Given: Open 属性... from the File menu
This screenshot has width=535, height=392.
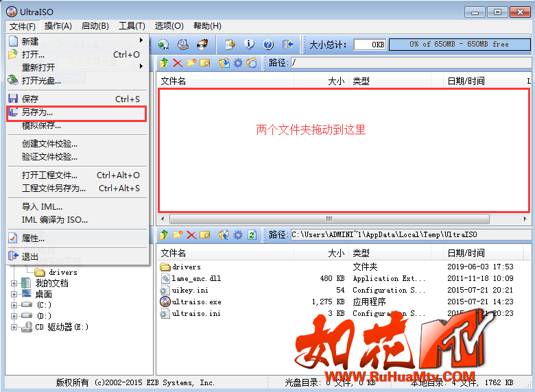Looking at the screenshot, I should [77, 238].
